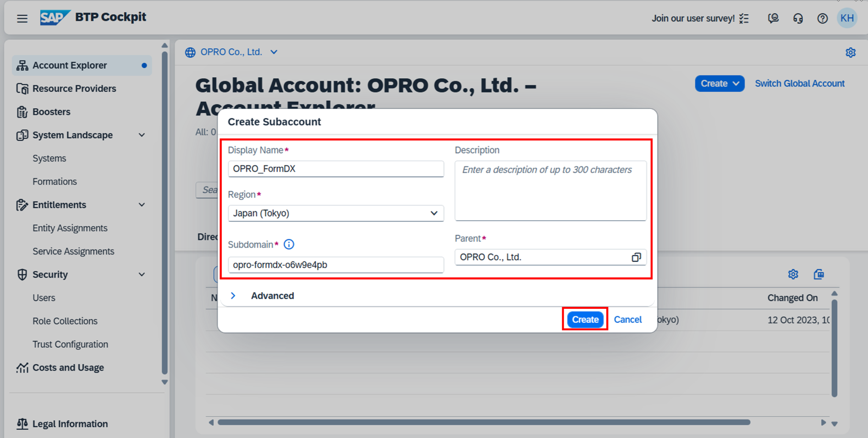
Task: Click Cancel in the Create Subaccount dialog
Action: click(627, 320)
